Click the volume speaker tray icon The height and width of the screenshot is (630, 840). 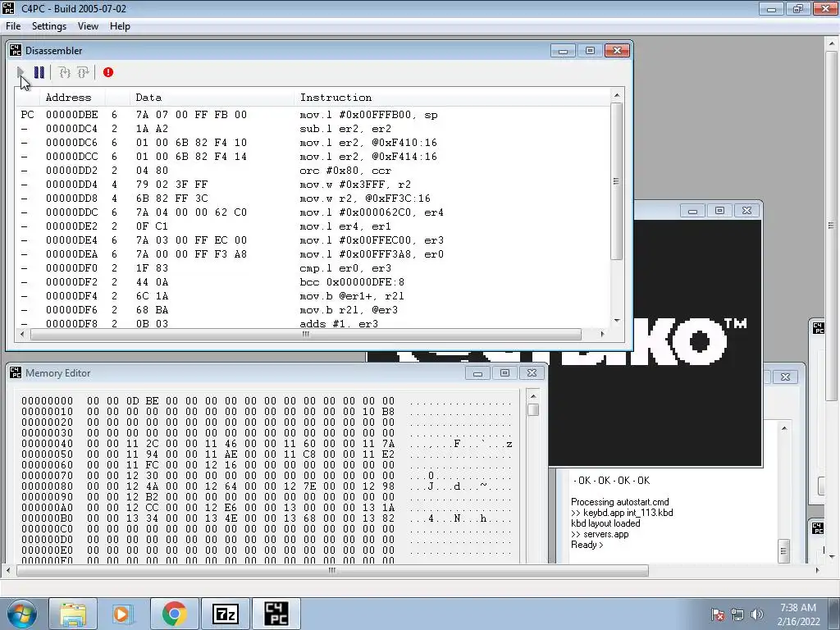(757, 614)
